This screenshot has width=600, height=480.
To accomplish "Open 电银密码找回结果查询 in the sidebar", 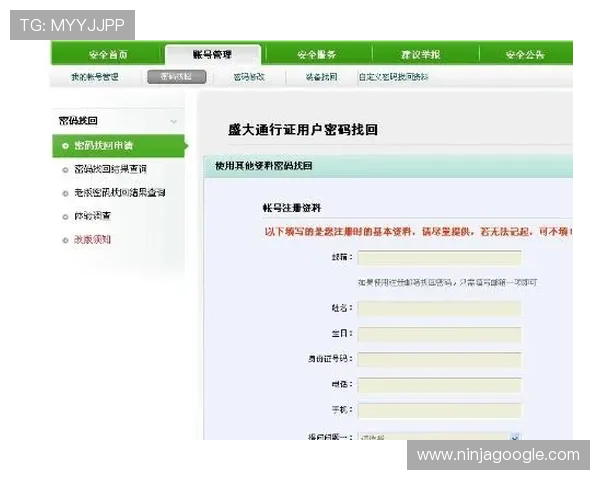I will [119, 193].
